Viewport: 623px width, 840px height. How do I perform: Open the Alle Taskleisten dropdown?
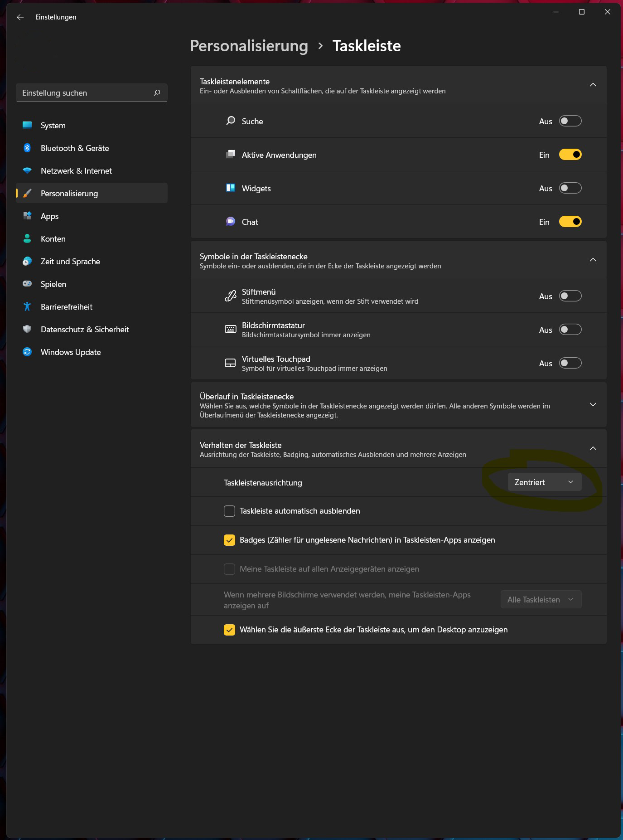pyautogui.click(x=541, y=599)
